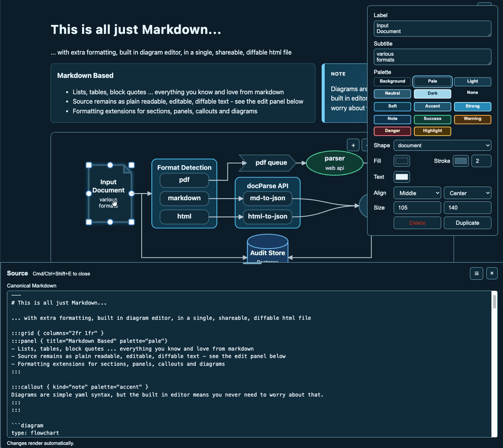Select the None palette option

[472, 93]
